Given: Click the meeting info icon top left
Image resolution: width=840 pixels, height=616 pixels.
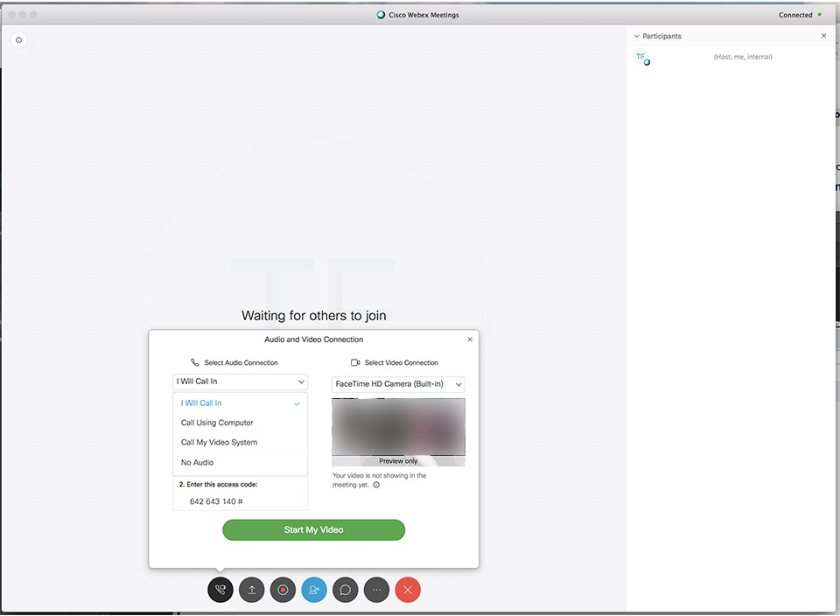Looking at the screenshot, I should [x=19, y=39].
